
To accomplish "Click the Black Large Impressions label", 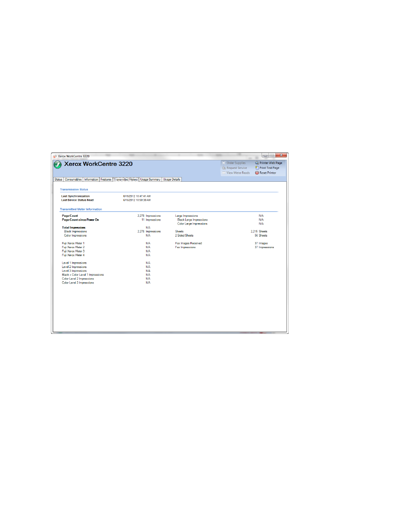I will pos(193,220).
